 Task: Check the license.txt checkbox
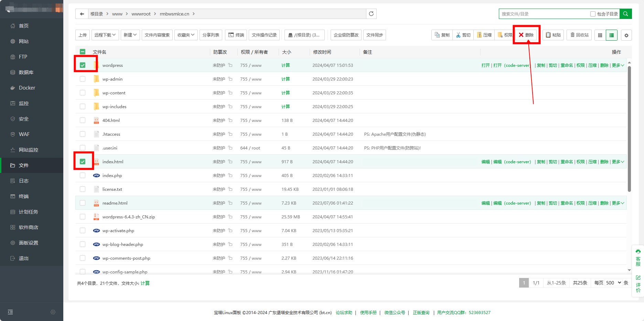[83, 189]
